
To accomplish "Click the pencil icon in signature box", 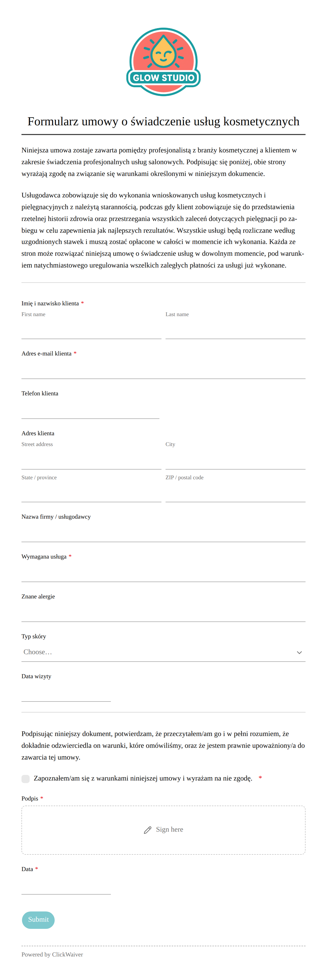I will (x=147, y=830).
